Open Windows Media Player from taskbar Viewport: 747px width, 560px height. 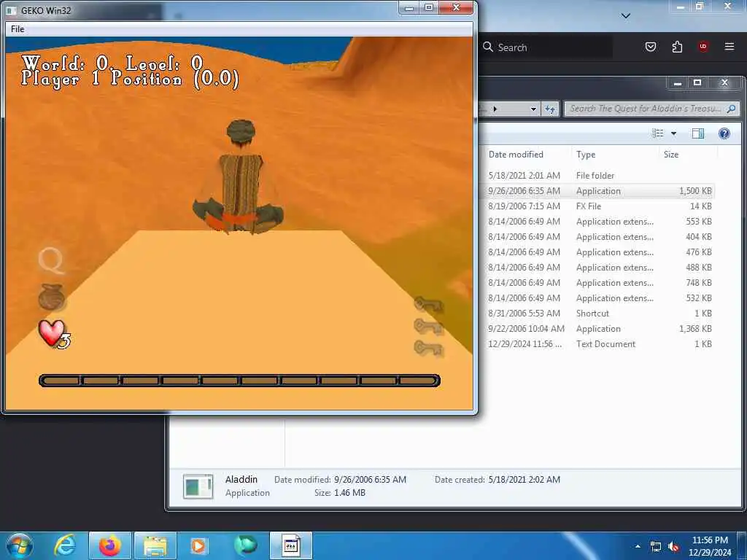pos(198,545)
